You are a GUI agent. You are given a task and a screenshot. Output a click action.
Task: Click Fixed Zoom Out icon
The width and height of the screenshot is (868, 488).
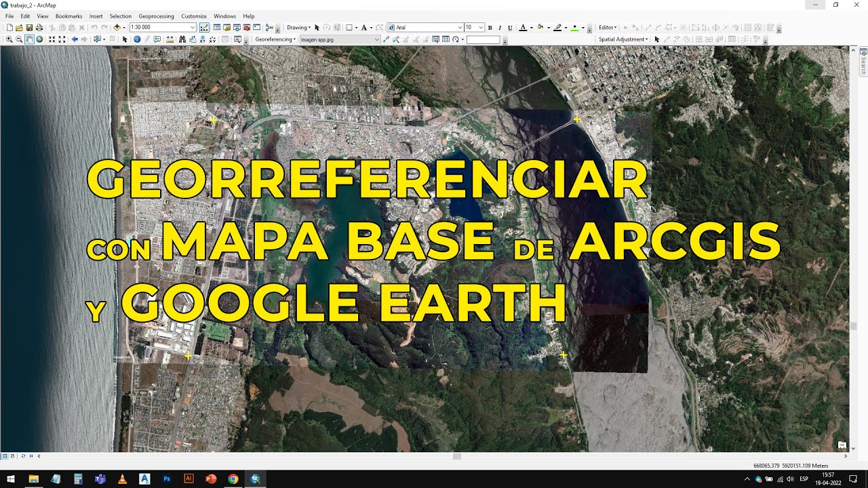point(62,39)
